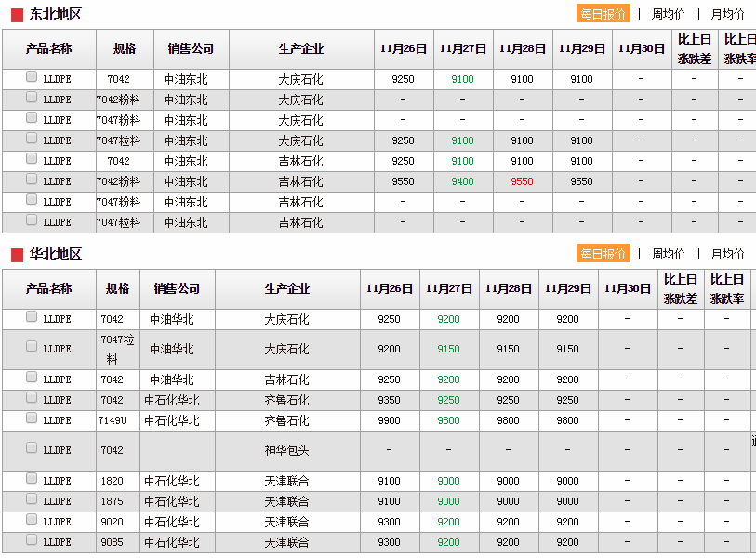This screenshot has height=558, width=756.
Task: Click the 生产企业 column header in the 华北 table
Action: [x=287, y=289]
